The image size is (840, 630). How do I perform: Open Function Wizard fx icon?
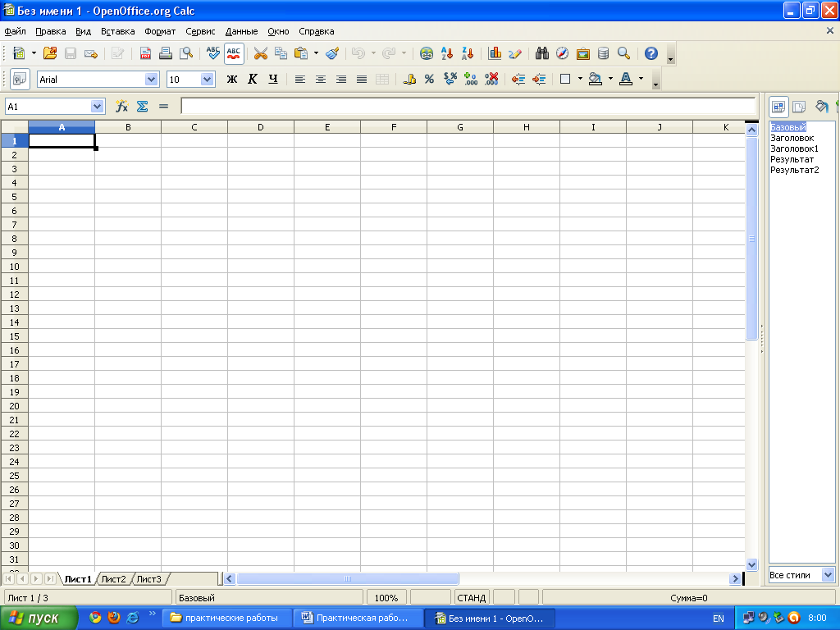[x=121, y=106]
